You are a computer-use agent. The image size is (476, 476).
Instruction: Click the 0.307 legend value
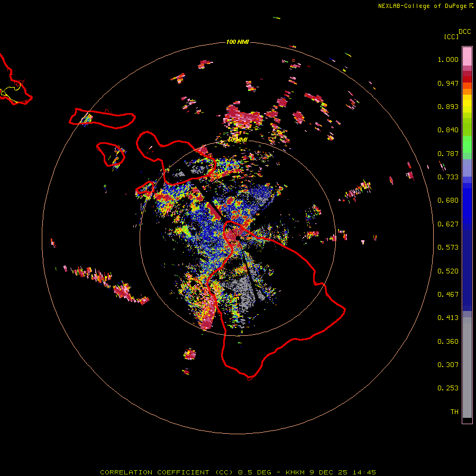click(448, 365)
